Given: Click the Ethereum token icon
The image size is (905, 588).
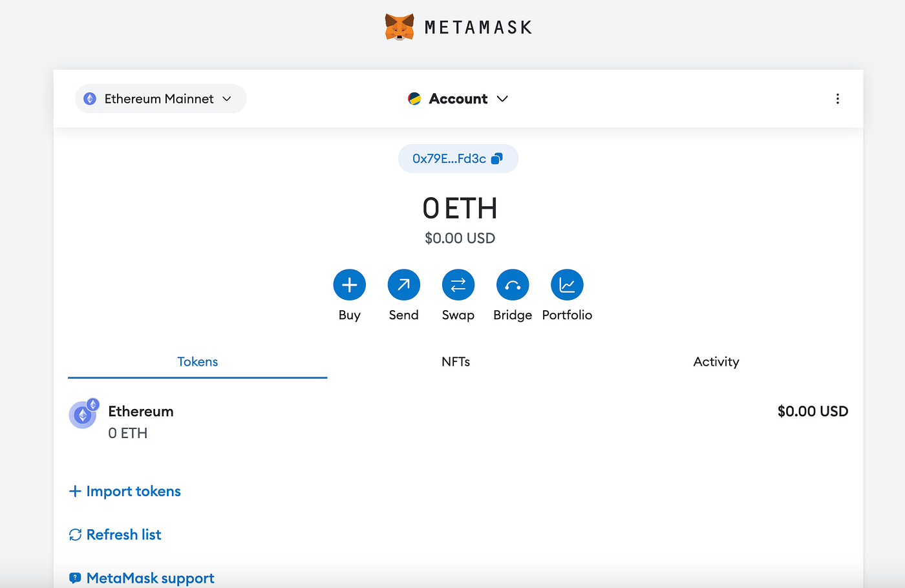Looking at the screenshot, I should [x=83, y=414].
